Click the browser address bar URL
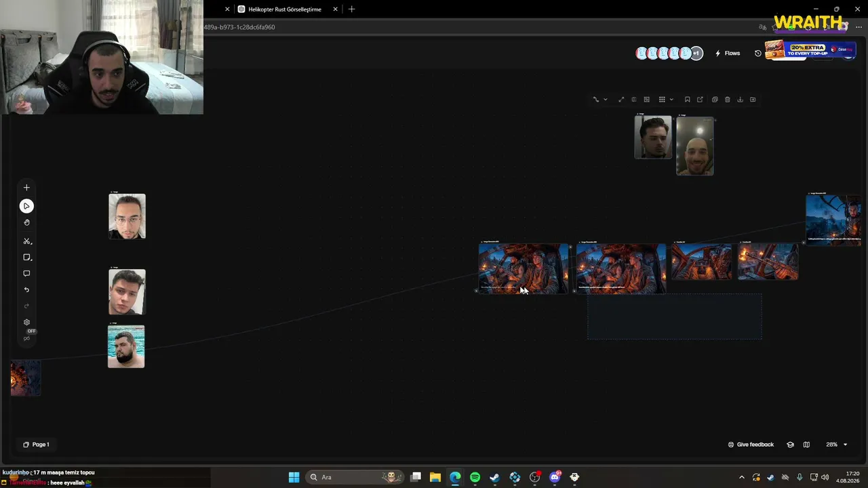 pos(239,27)
